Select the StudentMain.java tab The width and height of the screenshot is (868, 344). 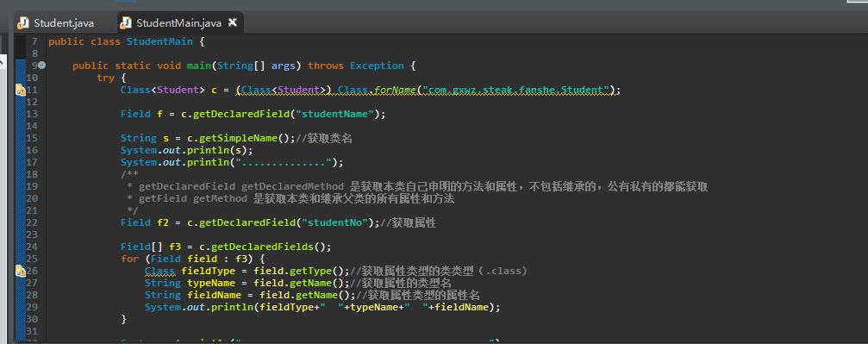pos(178,22)
